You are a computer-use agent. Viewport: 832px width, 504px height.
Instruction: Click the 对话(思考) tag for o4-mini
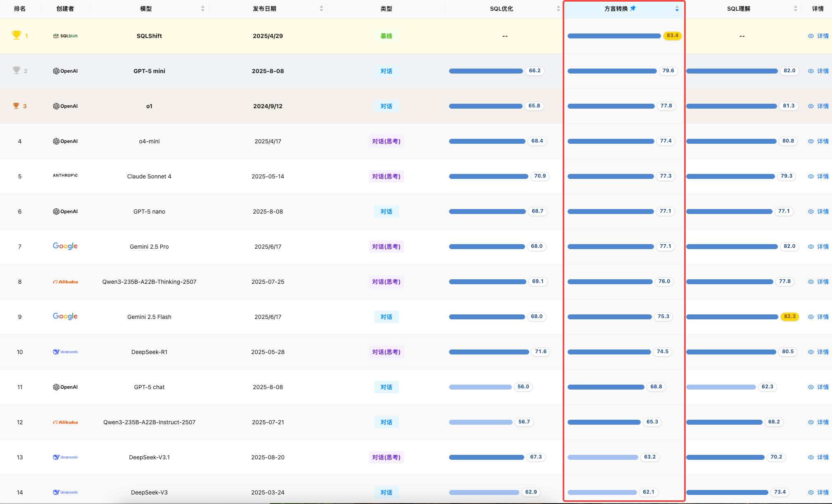[x=386, y=141]
